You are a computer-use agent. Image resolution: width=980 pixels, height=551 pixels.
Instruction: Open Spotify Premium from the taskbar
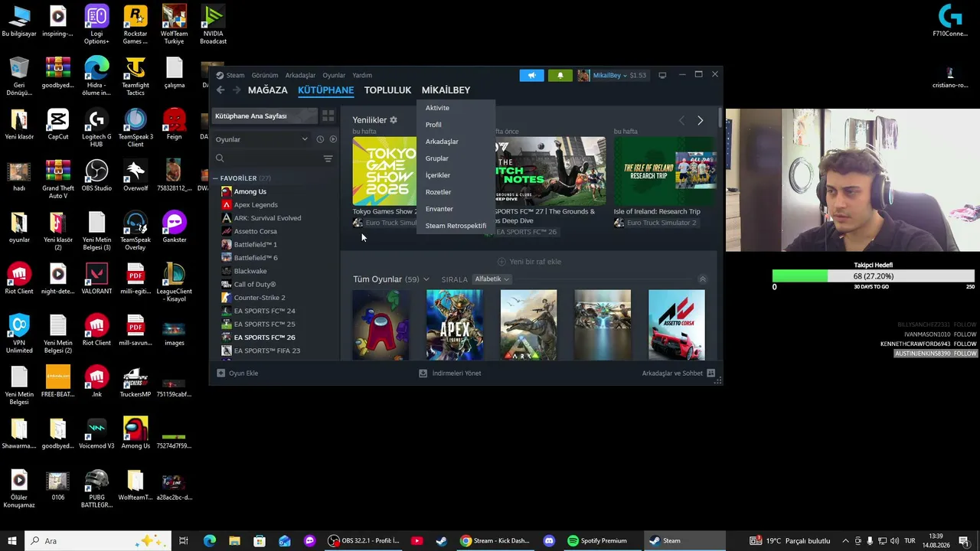point(598,541)
